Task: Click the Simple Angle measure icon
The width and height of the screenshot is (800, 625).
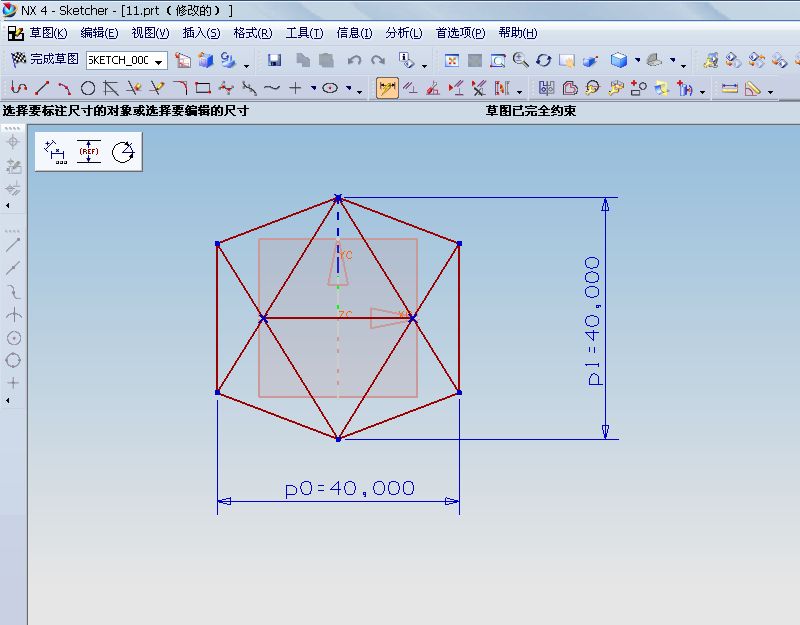Action: click(753, 88)
